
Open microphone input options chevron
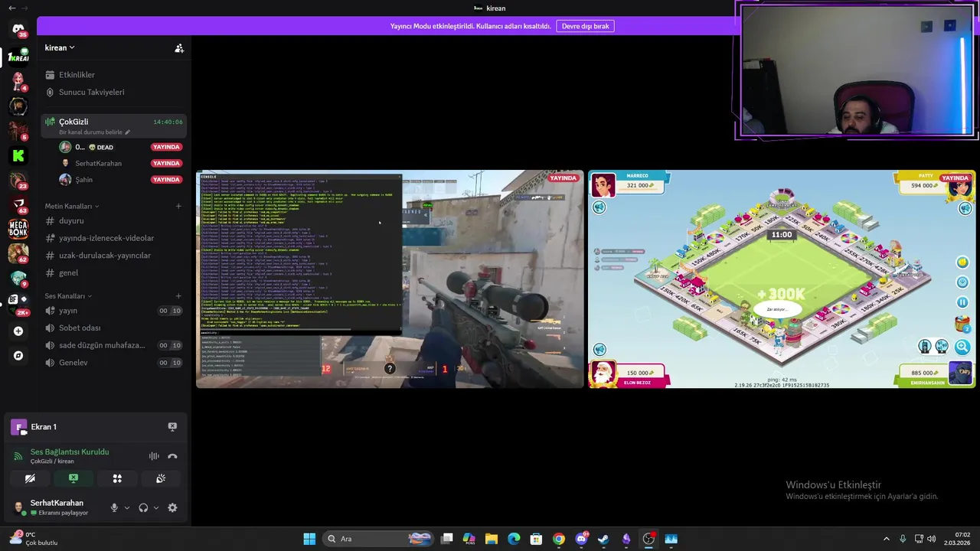click(x=126, y=507)
